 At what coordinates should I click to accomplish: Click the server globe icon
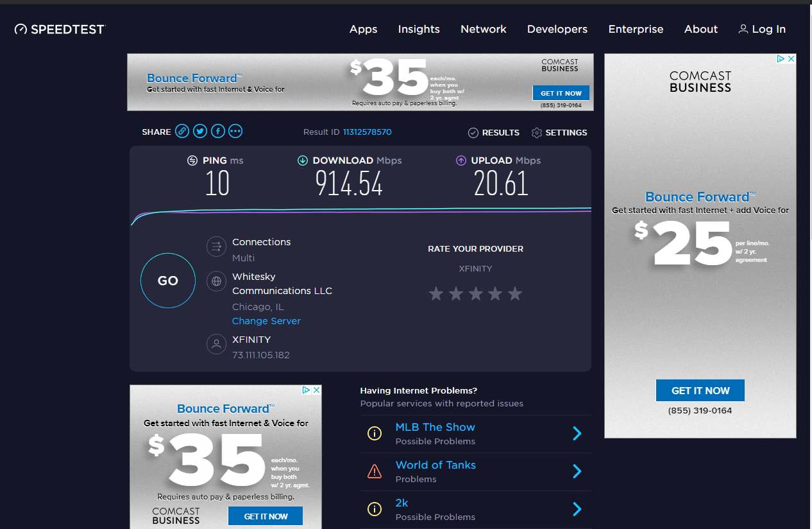pos(217,281)
